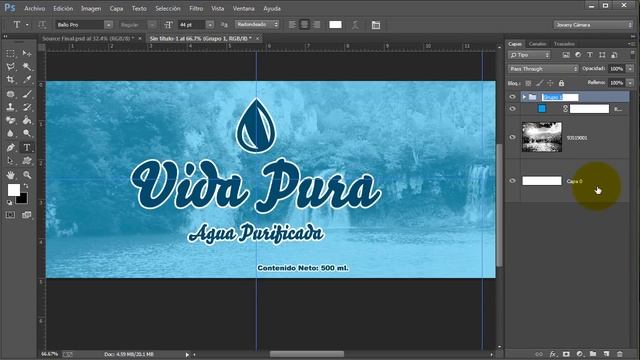640x360 pixels.
Task: Toggle shape layer filter
Action: [x=602, y=55]
